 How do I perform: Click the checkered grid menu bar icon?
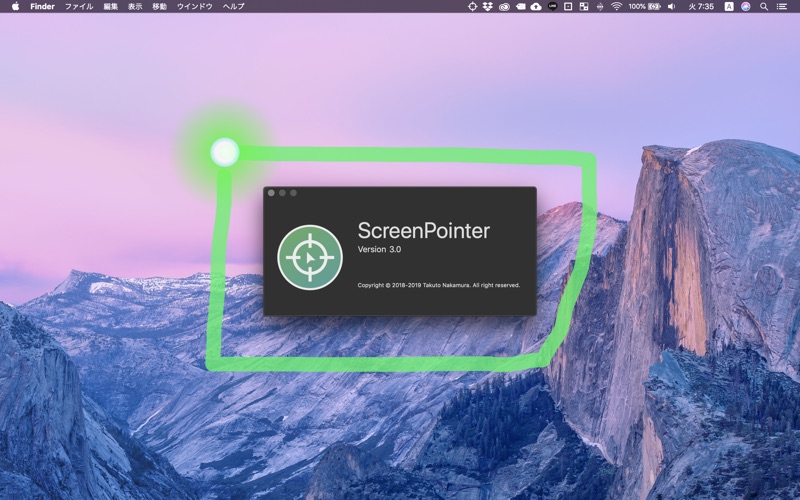pos(584,6)
